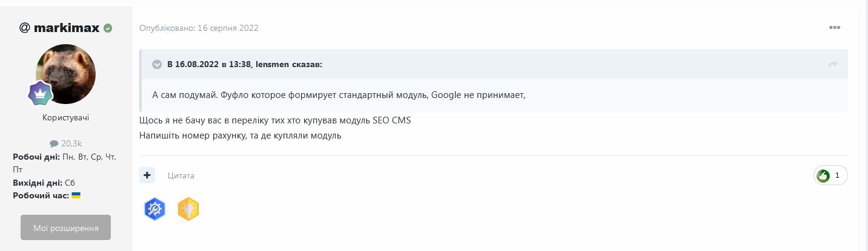Click the green thumbs-up reaction icon
Image resolution: width=868 pixels, height=251 pixels.
tap(823, 175)
